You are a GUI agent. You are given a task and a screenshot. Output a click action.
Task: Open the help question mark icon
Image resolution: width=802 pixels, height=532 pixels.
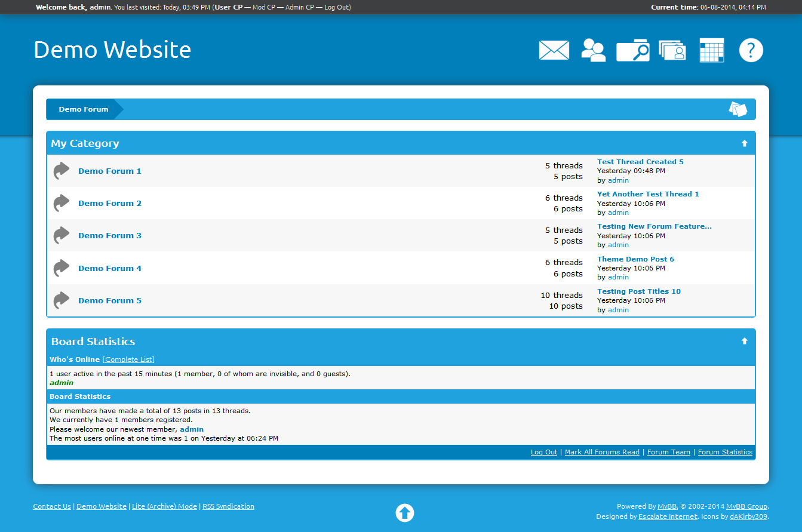(x=751, y=50)
